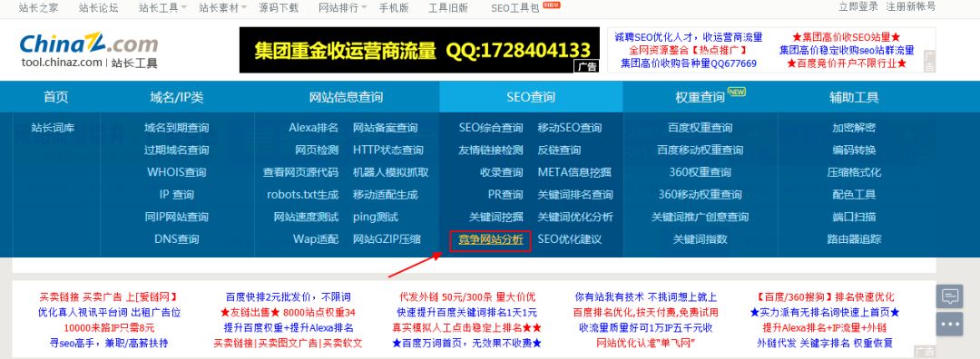980x359 pixels.
Task: Open 竞争网站分析
Action: coord(491,239)
